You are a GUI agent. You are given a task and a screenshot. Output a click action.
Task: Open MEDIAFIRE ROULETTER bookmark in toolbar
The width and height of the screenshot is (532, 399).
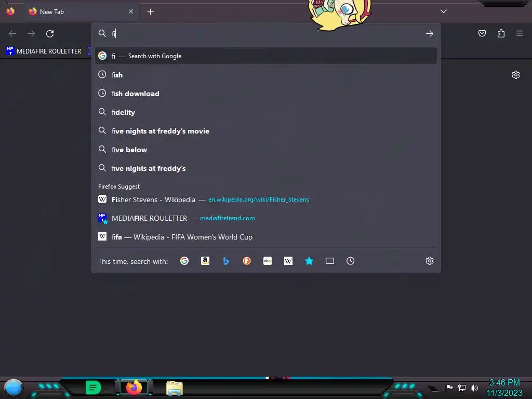[44, 51]
